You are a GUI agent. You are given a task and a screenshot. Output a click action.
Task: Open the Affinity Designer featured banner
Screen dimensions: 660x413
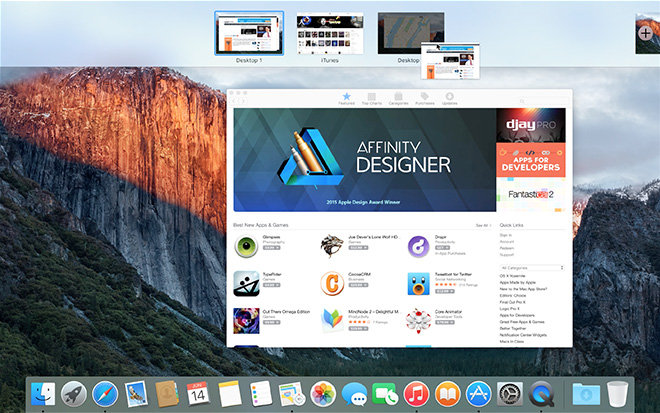coord(364,159)
